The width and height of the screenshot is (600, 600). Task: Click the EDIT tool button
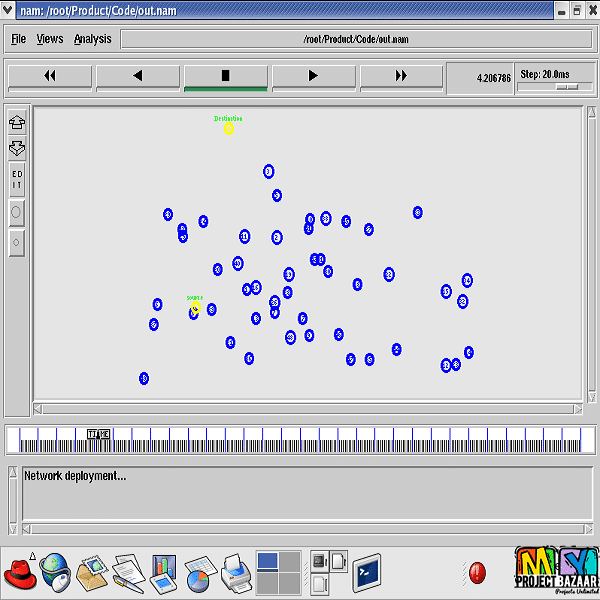click(x=17, y=179)
